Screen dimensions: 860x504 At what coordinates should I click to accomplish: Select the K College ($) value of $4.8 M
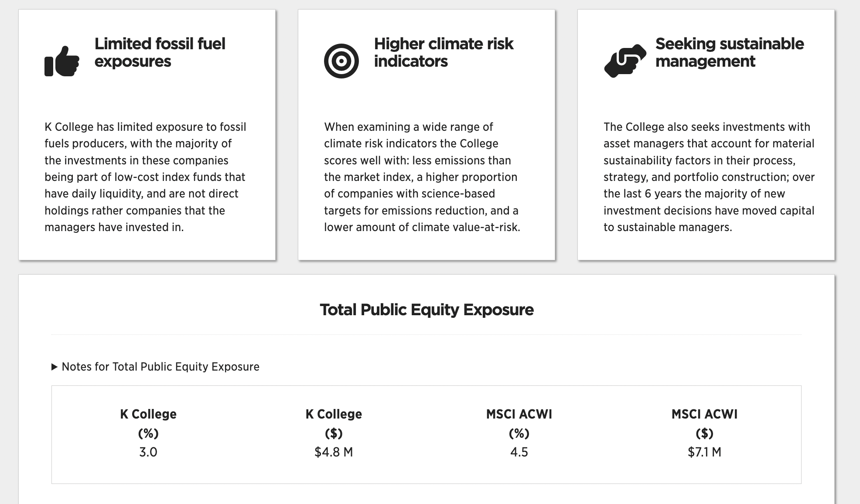tap(334, 452)
